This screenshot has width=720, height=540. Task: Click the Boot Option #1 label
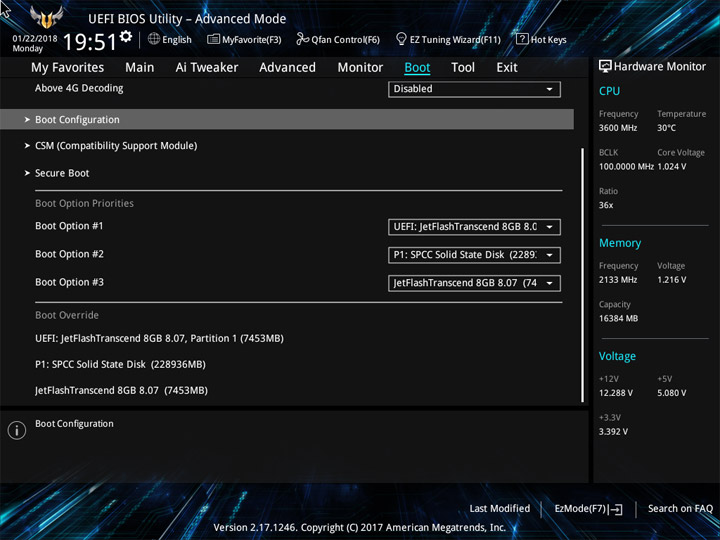69,226
